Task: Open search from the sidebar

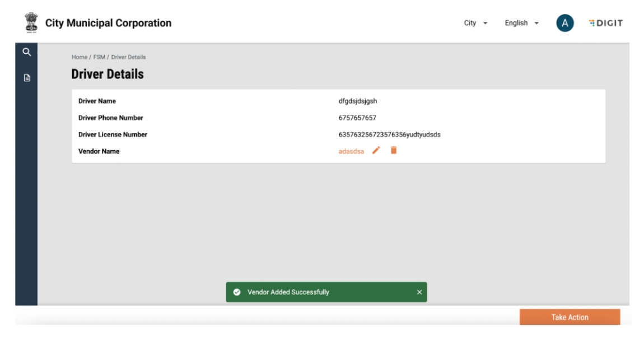Action: (26, 52)
